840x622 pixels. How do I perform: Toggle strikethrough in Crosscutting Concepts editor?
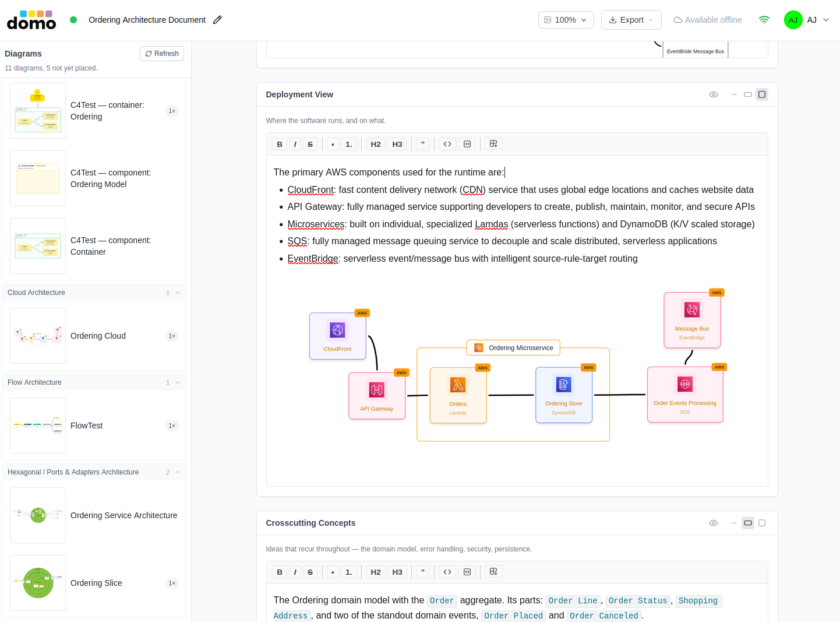310,572
